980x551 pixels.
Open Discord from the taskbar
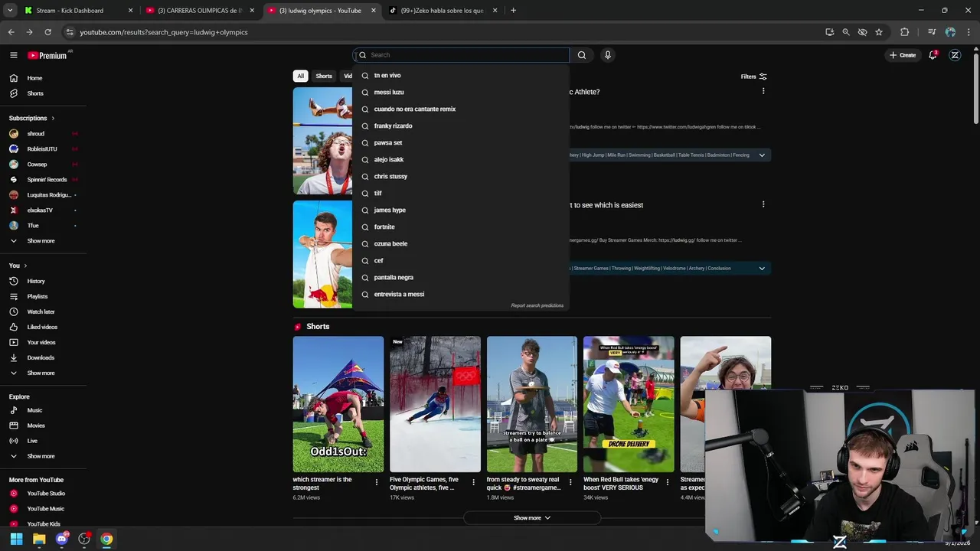[x=62, y=539]
